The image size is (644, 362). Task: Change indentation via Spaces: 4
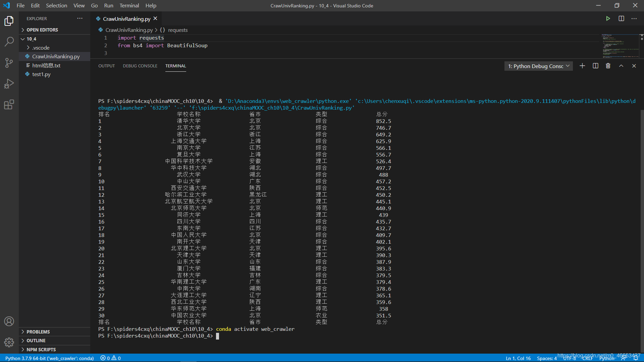pos(547,358)
